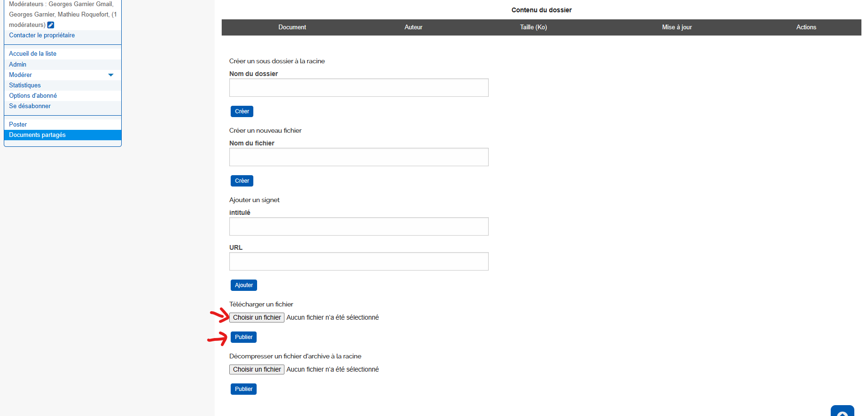Click the intitulé text field

click(359, 227)
